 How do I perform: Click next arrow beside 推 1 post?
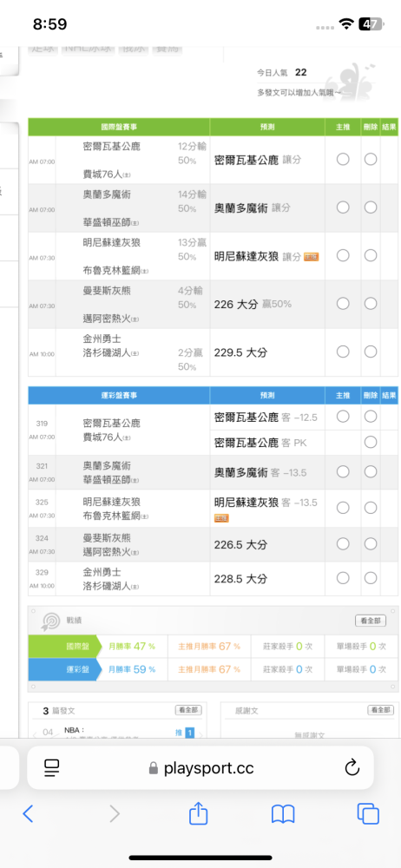[200, 734]
